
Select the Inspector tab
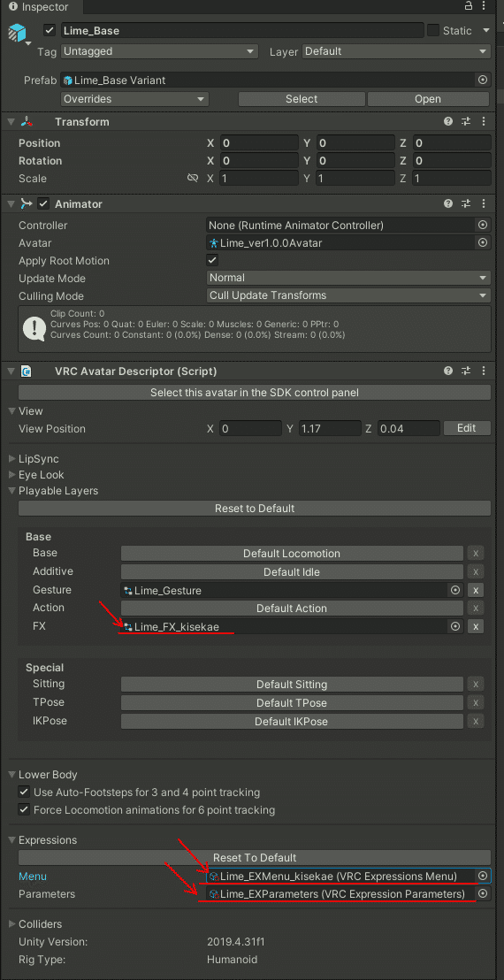pyautogui.click(x=40, y=7)
